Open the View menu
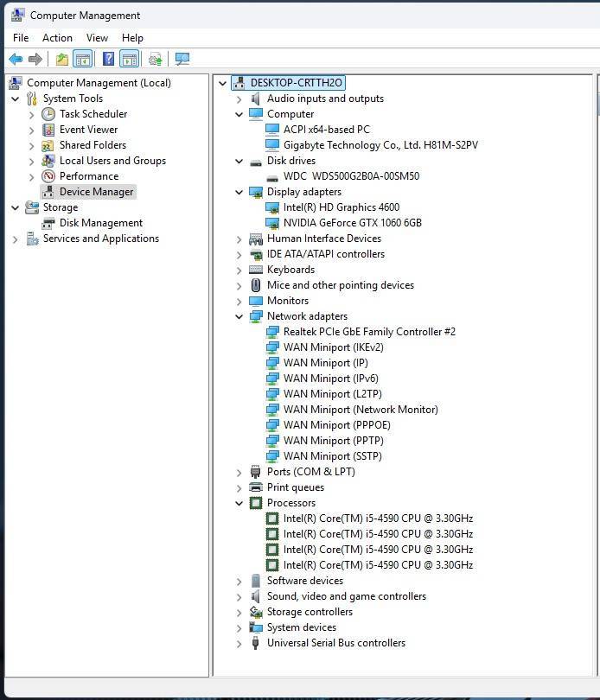The image size is (600, 700). pyautogui.click(x=97, y=38)
